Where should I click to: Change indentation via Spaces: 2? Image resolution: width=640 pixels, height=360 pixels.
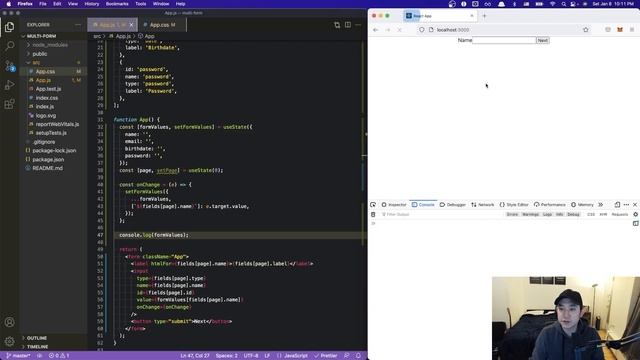[x=227, y=356]
